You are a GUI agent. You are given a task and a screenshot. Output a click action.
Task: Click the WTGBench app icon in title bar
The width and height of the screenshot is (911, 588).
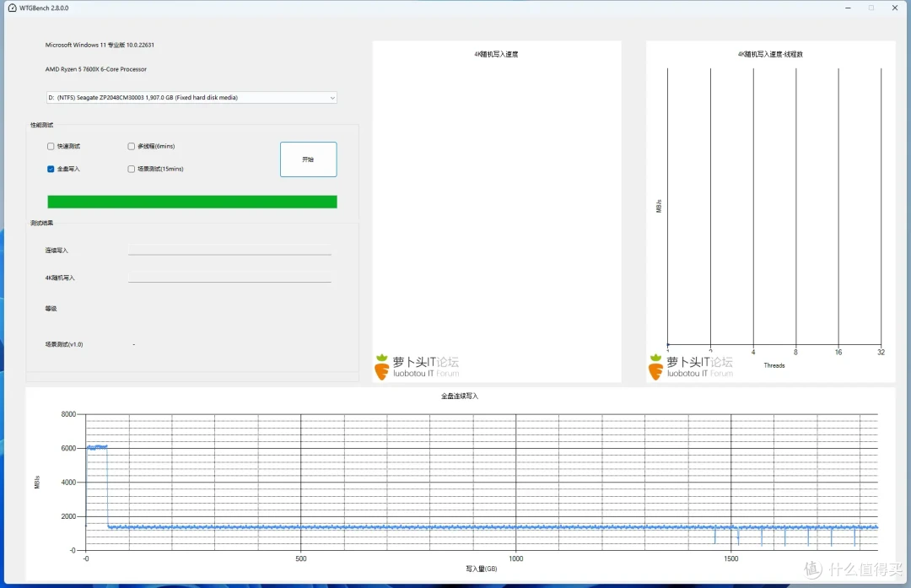click(x=12, y=8)
